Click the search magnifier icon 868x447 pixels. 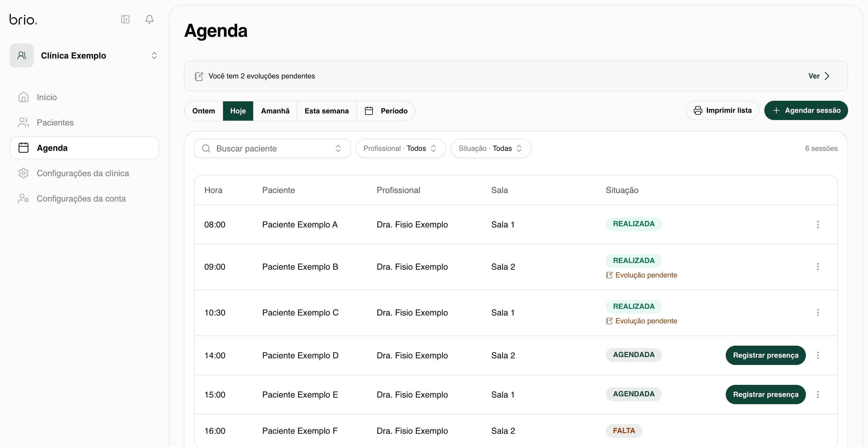[206, 148]
